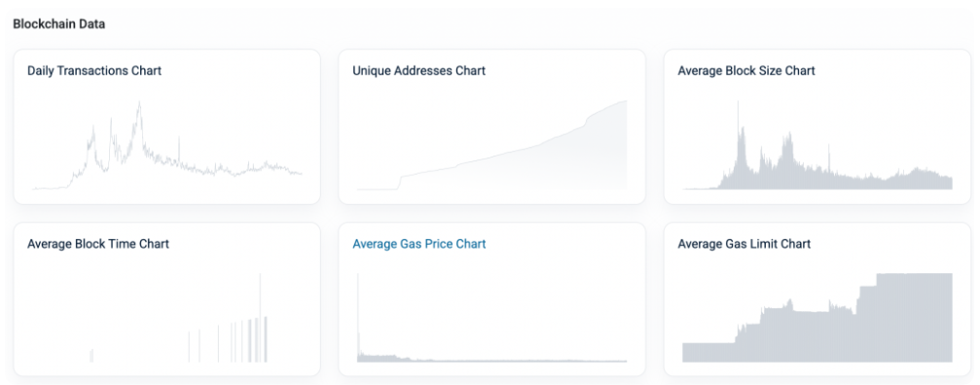The height and width of the screenshot is (385, 980).
Task: Click the first step jump in Unique Addresses graph
Action: [399, 182]
